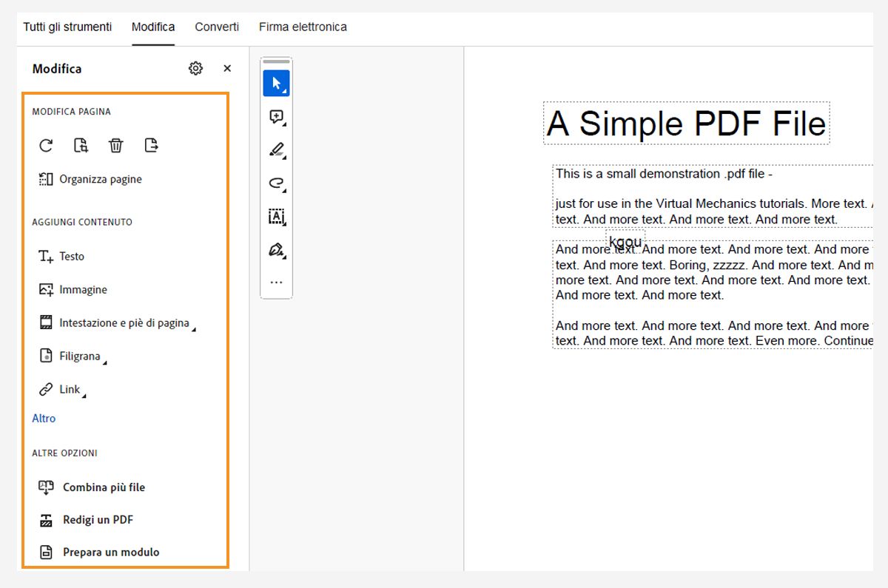
Task: Select the Modifica tab
Action: [x=153, y=27]
